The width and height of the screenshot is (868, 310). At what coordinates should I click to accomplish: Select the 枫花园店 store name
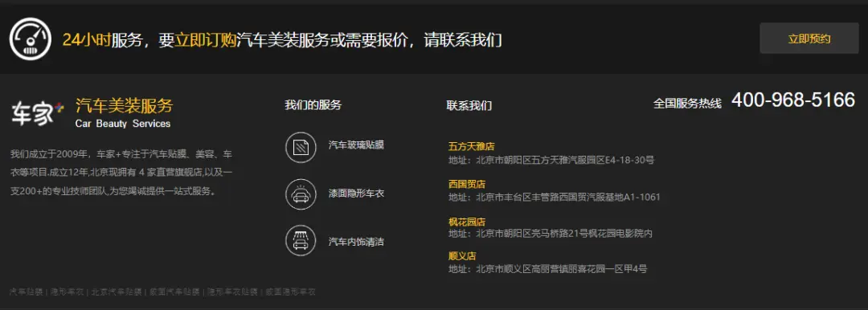(x=467, y=222)
